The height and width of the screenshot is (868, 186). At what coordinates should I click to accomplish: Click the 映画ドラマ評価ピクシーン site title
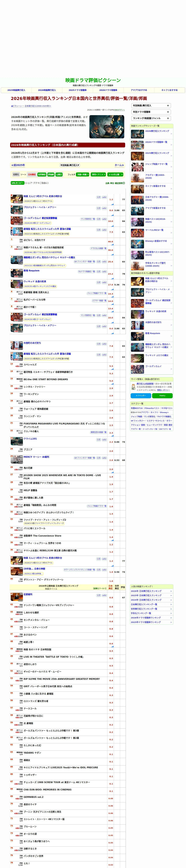pyautogui.click(x=93, y=80)
